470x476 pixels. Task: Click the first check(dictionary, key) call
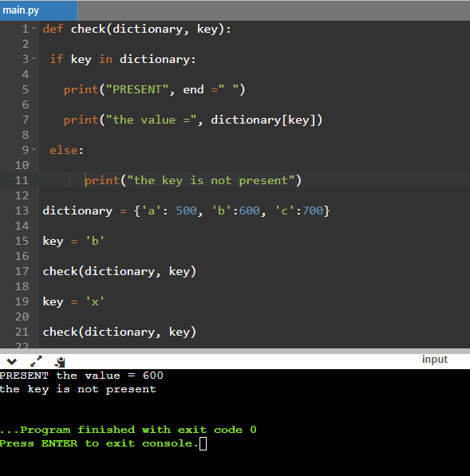120,271
